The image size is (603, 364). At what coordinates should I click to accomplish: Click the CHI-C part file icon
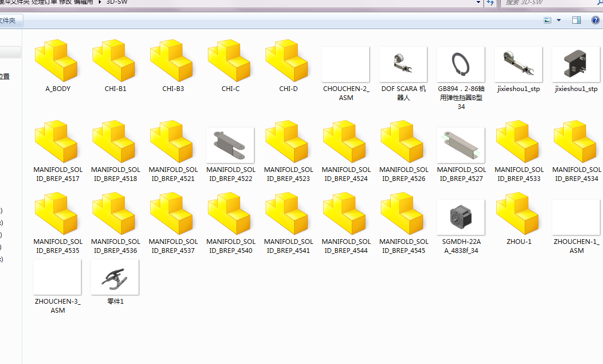tap(229, 60)
